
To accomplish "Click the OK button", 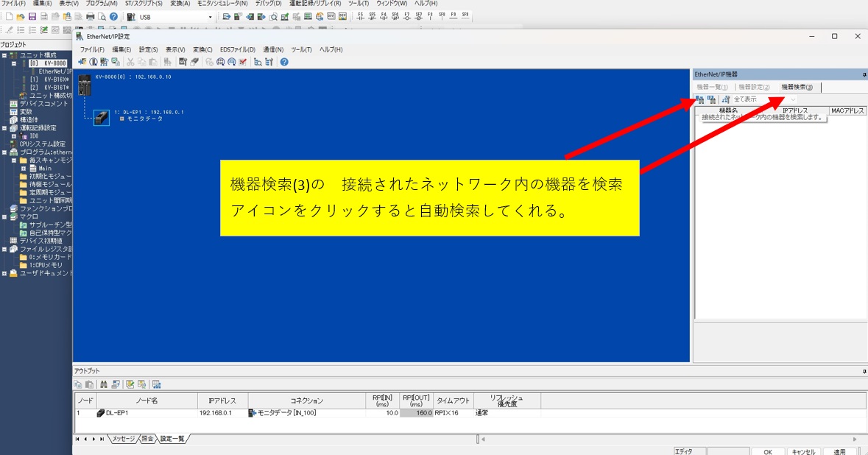I will 768,451.
